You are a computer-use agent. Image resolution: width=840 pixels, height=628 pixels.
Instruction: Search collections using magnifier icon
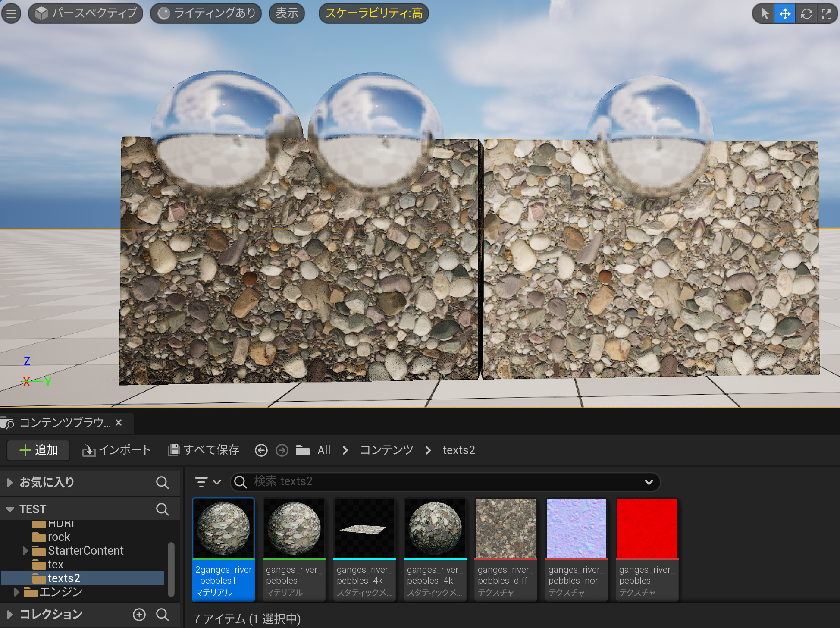point(162,614)
